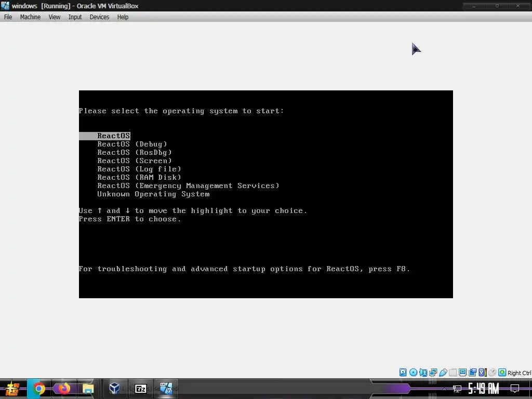Image resolution: width=532 pixels, height=399 pixels.
Task: Select the highlighted ReactOS boot entry
Action: (104, 136)
